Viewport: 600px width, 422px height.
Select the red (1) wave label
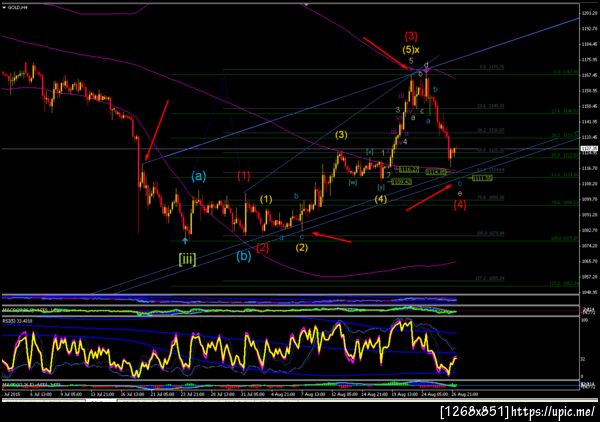tap(244, 176)
